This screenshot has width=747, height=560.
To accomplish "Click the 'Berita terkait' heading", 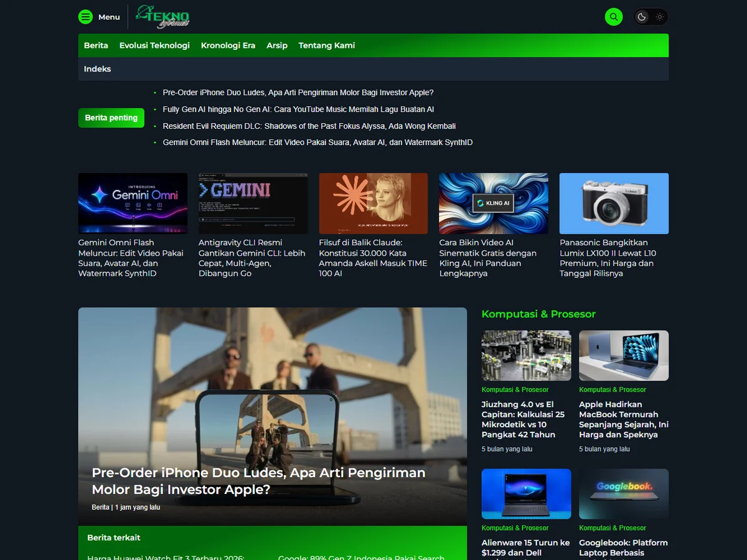I will point(114,538).
